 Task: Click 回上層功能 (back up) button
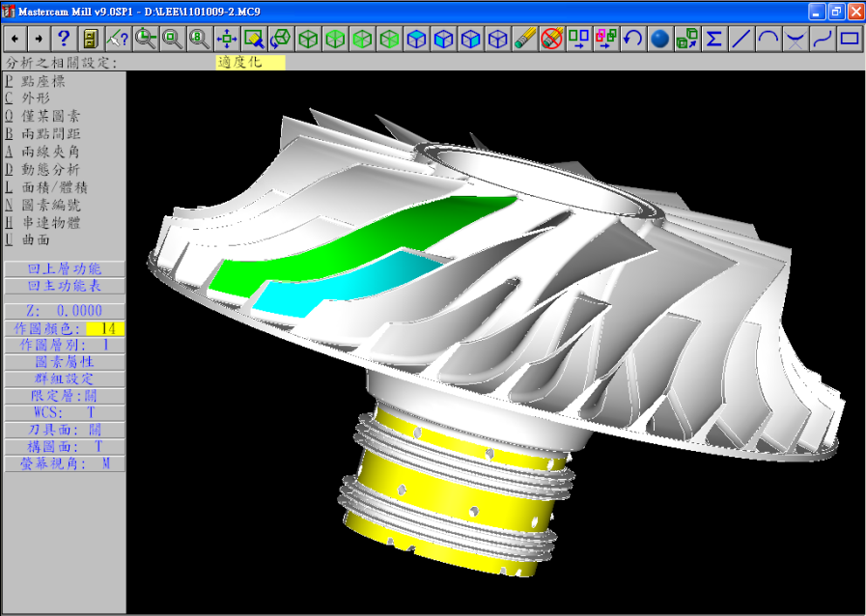pos(64,268)
